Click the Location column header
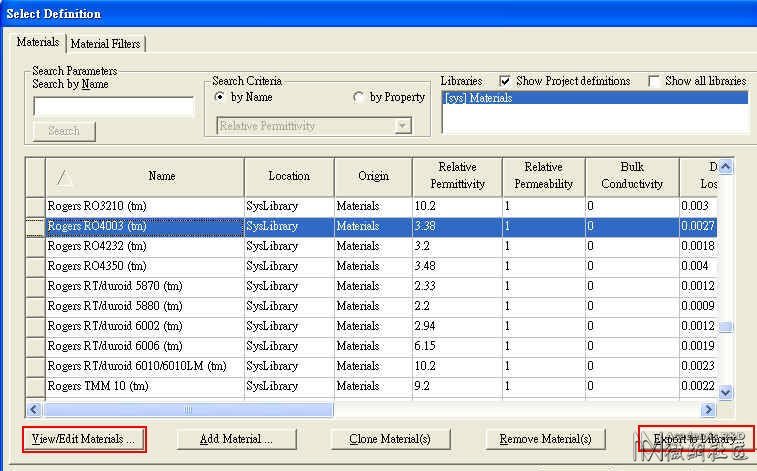The height and width of the screenshot is (471, 757). [289, 176]
